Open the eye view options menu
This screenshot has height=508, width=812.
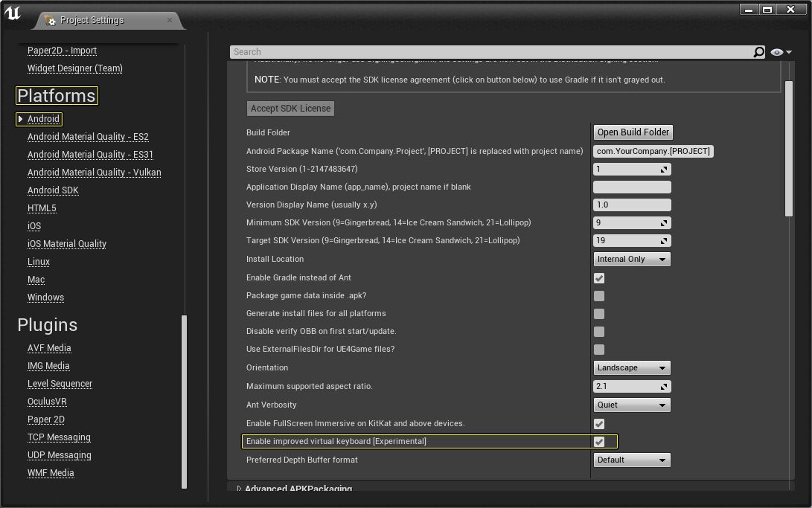(781, 52)
